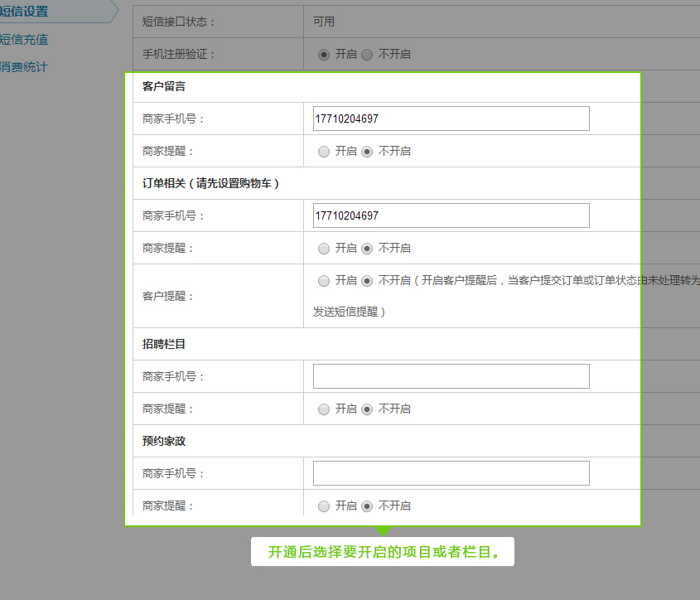
Task: Click the 客户留言 section heading
Action: [x=164, y=86]
